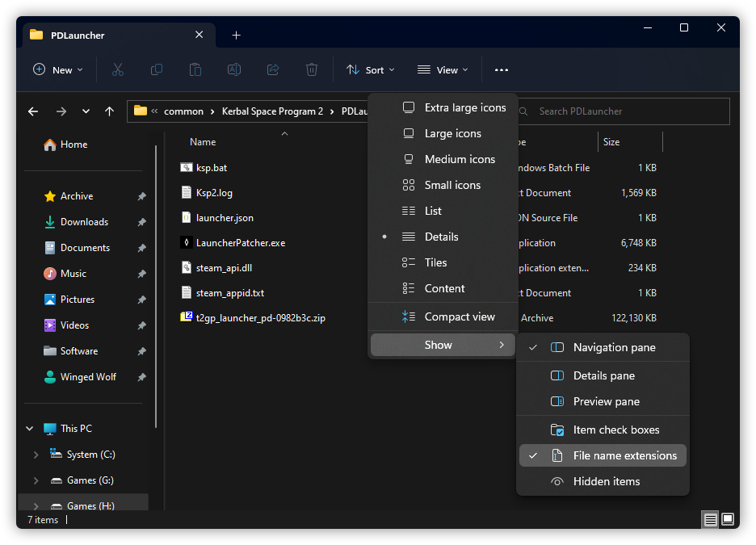Screen dimensions: 756x545
Task: Open the Downloads folder in sidebar
Action: [x=84, y=222]
